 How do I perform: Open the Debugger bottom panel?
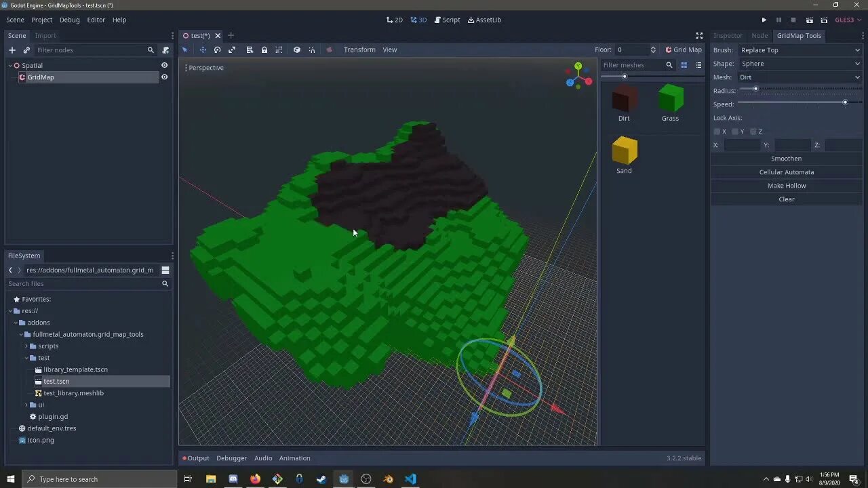pyautogui.click(x=231, y=458)
